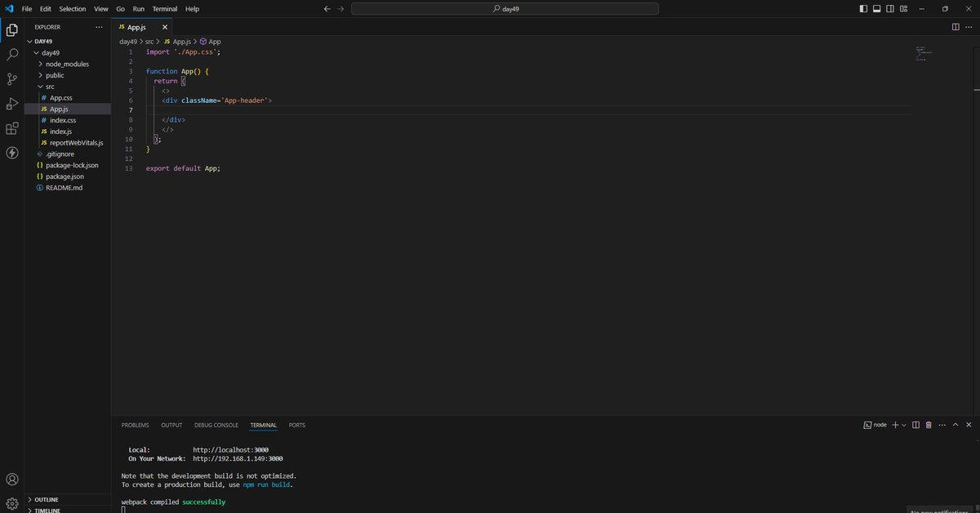Screen dimensions: 980x513
Task: Toggle the primary side bar layout icon
Action: 864,9
